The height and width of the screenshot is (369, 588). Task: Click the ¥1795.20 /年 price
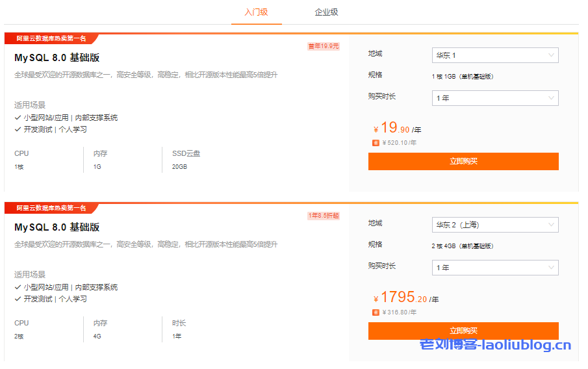click(x=405, y=298)
